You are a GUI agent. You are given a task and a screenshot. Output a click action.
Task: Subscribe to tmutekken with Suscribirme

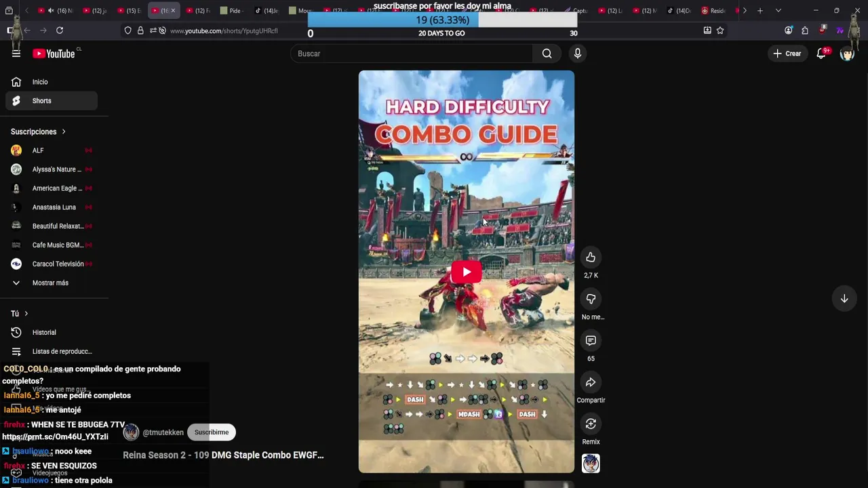pyautogui.click(x=212, y=432)
